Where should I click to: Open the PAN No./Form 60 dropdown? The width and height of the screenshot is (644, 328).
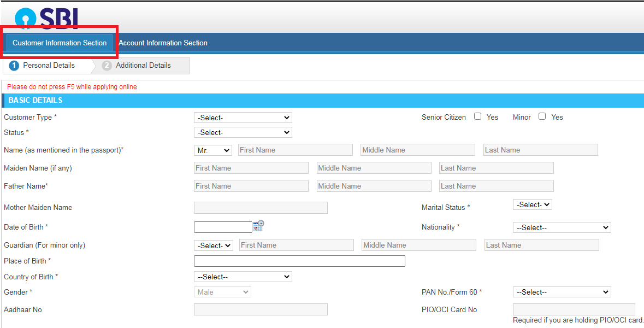562,292
